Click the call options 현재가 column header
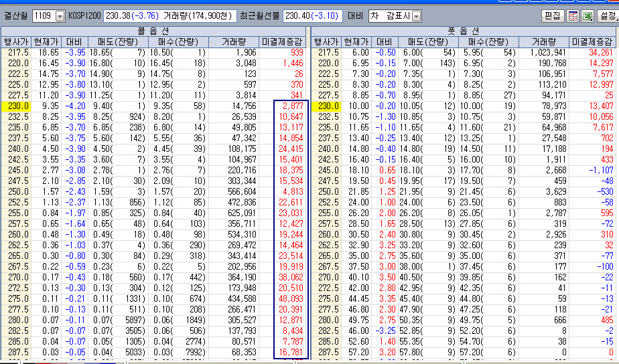This screenshot has height=364, width=619. coord(46,41)
